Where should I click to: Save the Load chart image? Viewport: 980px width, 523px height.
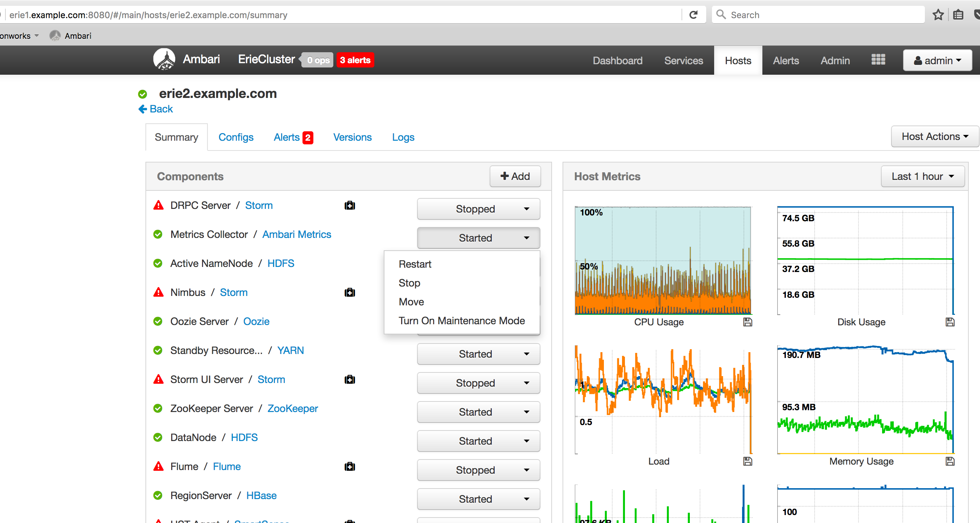coord(748,461)
